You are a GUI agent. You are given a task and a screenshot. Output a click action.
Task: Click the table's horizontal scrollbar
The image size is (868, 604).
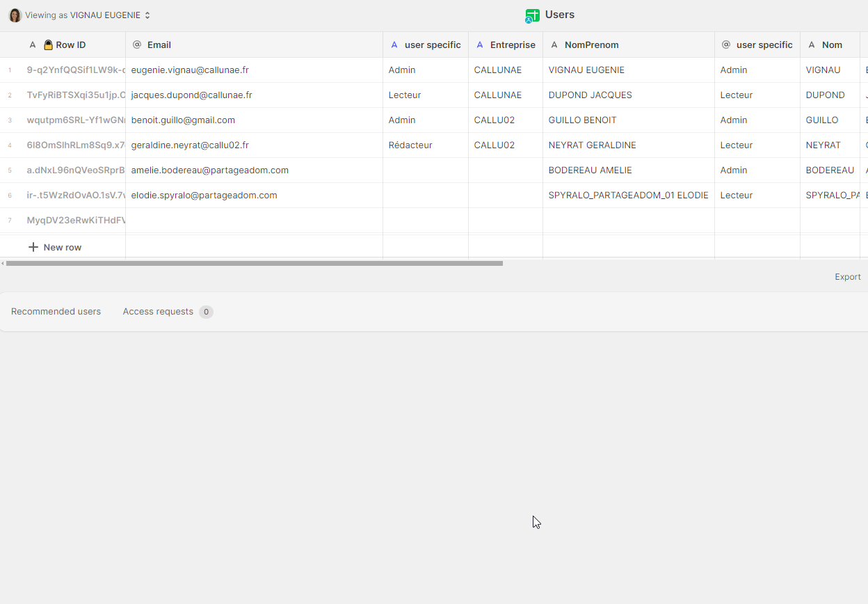point(254,264)
